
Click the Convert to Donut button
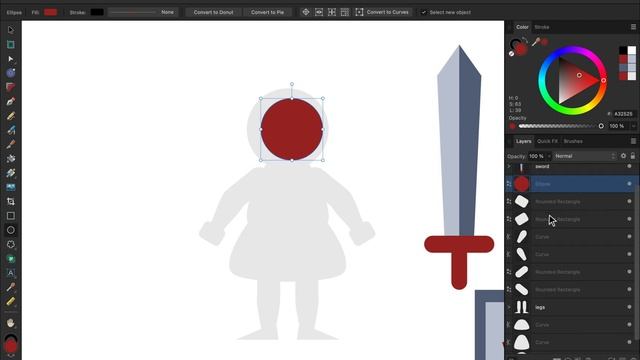(x=213, y=12)
